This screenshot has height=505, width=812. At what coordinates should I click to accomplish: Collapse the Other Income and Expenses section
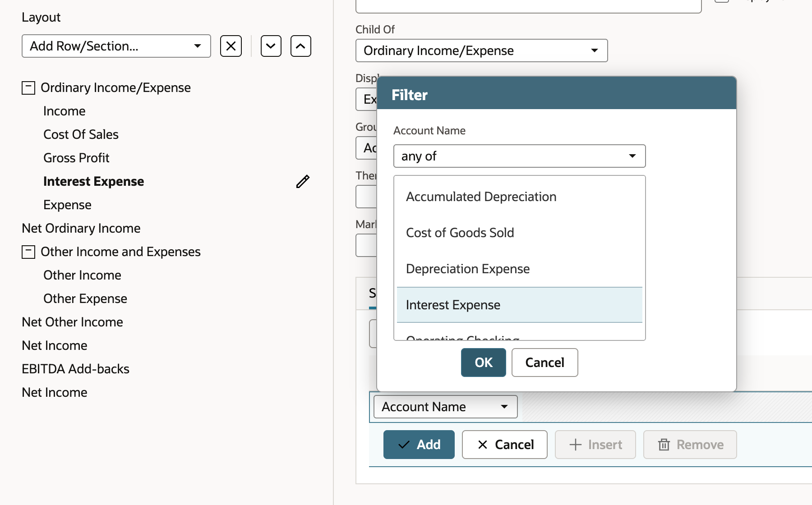[28, 252]
